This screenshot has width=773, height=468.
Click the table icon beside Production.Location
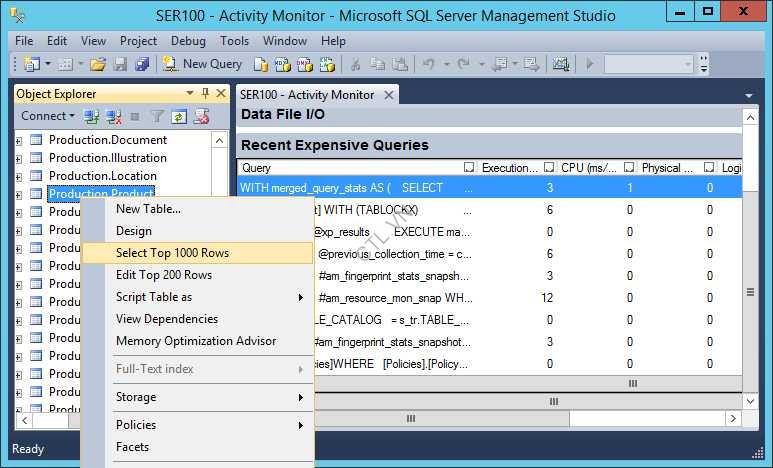tap(36, 176)
